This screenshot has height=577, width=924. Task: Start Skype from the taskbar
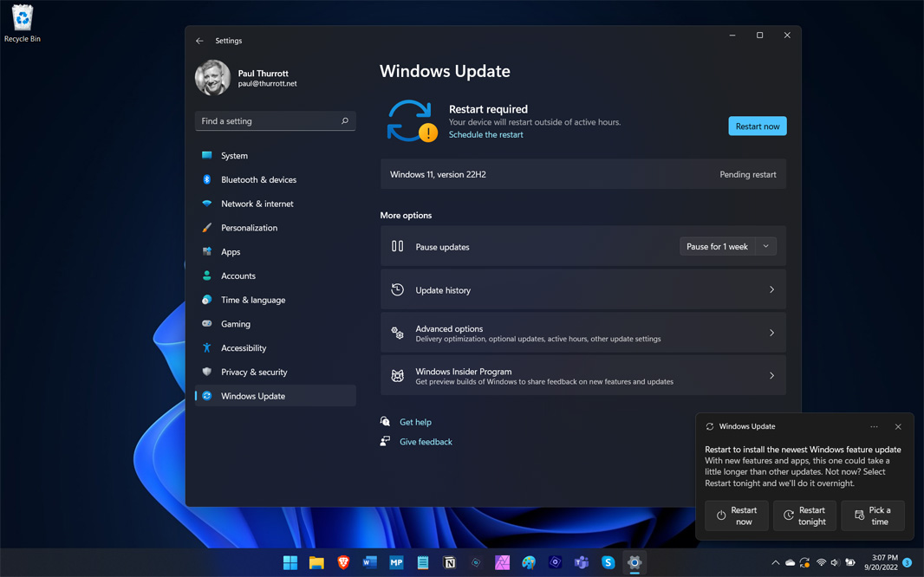pyautogui.click(x=608, y=562)
